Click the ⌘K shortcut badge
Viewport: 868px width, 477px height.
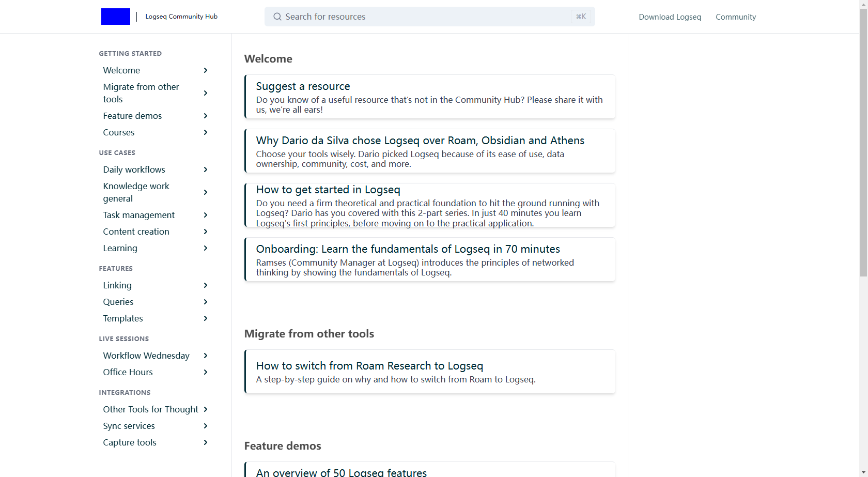pyautogui.click(x=581, y=17)
